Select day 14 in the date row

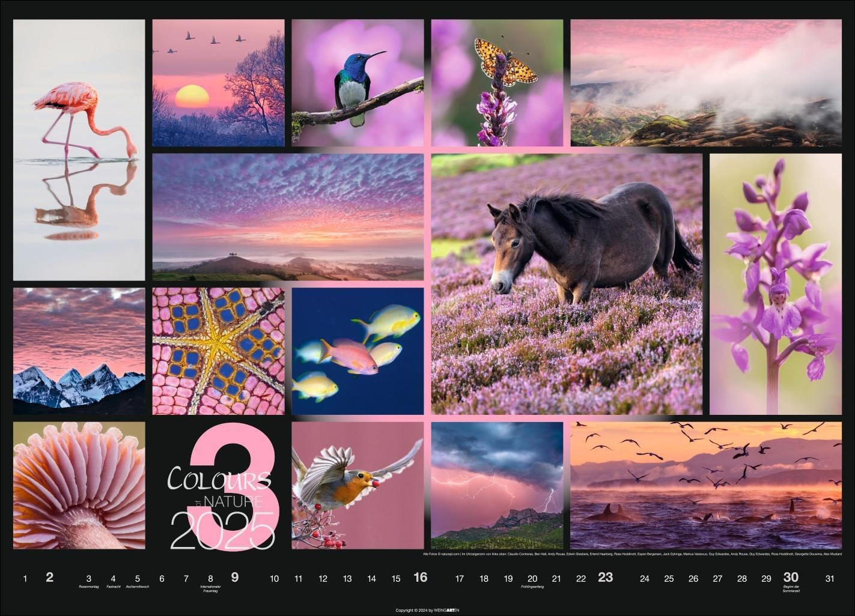click(371, 579)
